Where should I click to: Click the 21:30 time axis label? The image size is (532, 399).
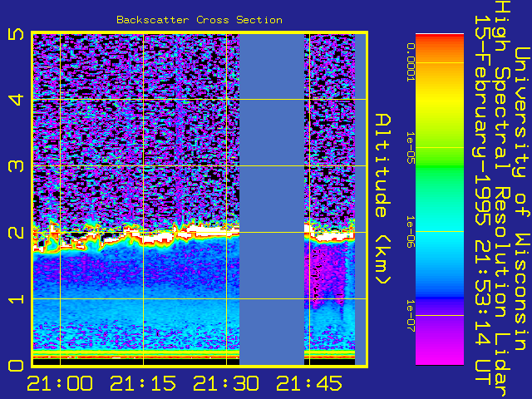226,384
